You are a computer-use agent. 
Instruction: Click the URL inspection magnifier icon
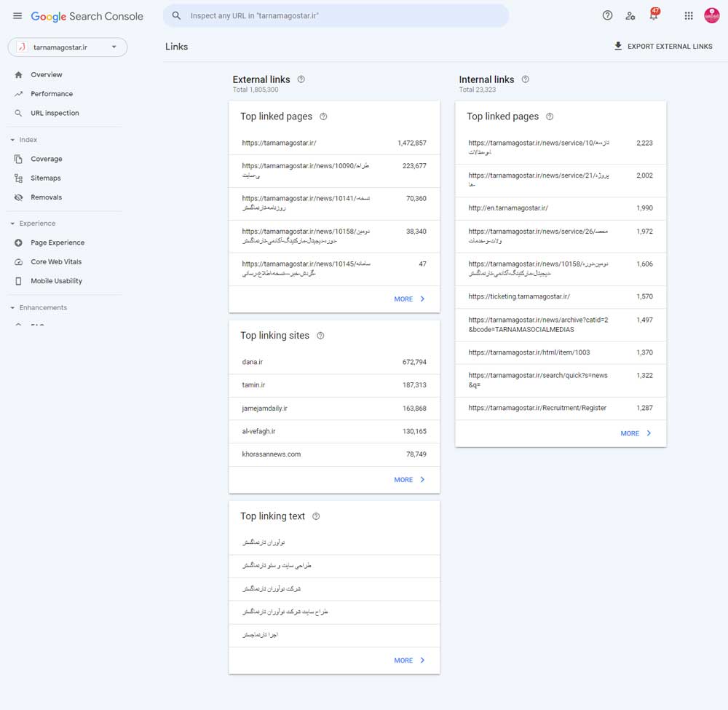coord(19,113)
